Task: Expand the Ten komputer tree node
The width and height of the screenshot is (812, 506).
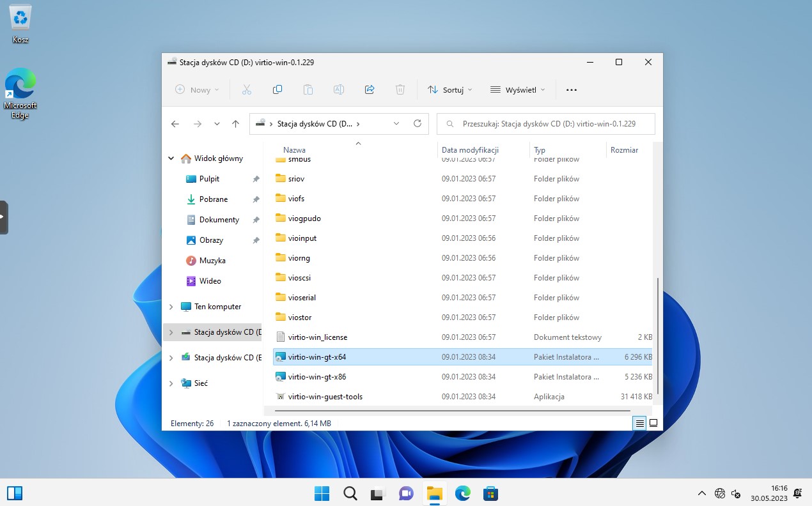Action: [x=171, y=307]
